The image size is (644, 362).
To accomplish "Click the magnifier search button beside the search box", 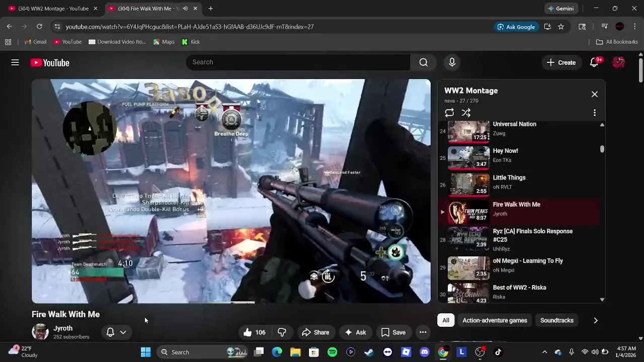I will point(424,62).
